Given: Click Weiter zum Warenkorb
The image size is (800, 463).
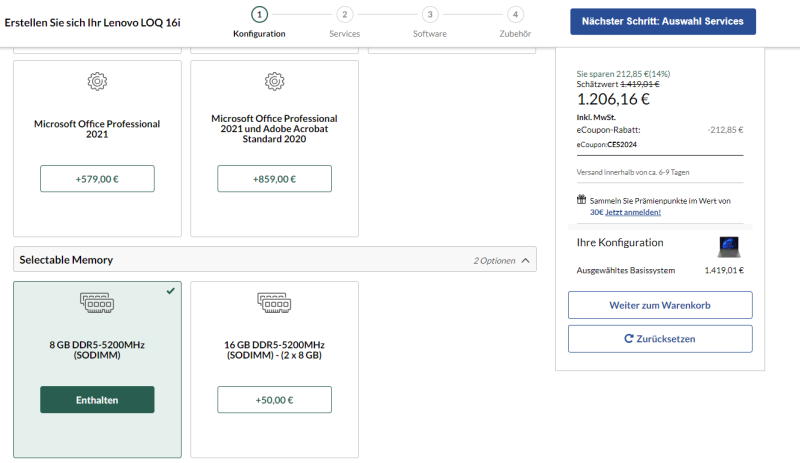Looking at the screenshot, I should pyautogui.click(x=660, y=305).
